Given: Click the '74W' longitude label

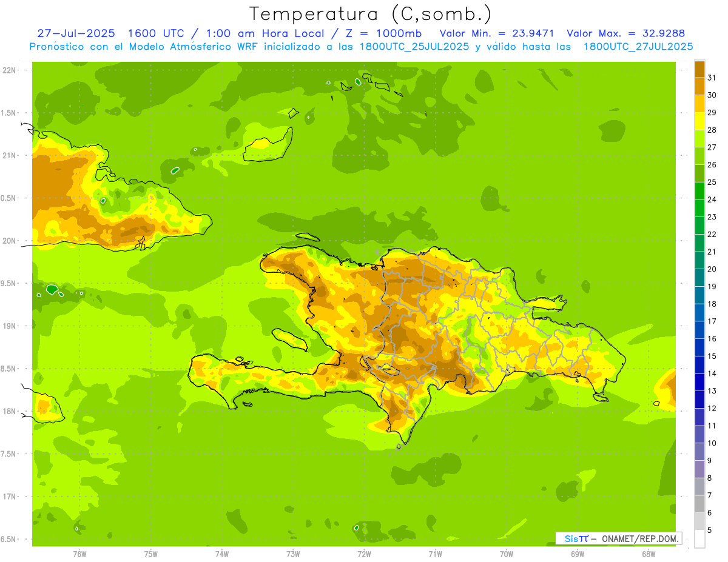Looking at the screenshot, I should pyautogui.click(x=221, y=554).
